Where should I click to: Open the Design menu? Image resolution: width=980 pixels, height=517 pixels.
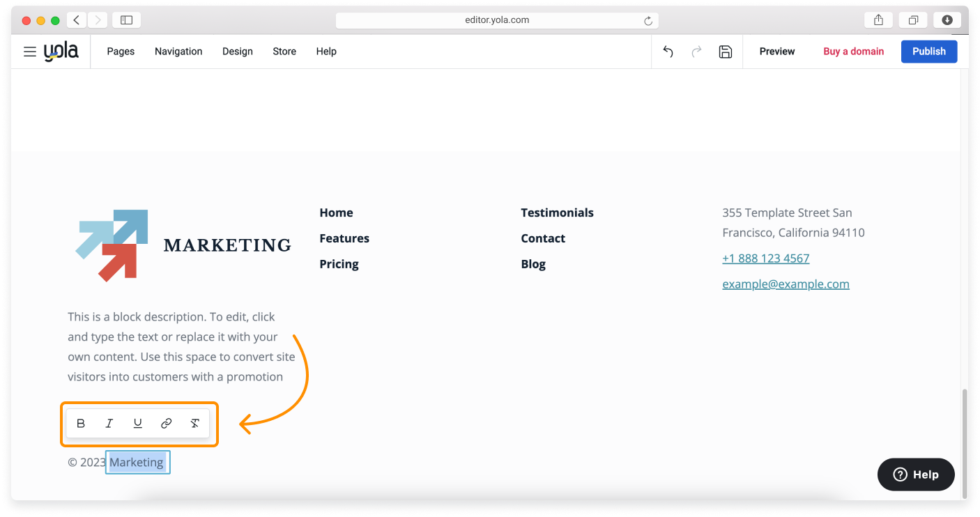pyautogui.click(x=238, y=51)
